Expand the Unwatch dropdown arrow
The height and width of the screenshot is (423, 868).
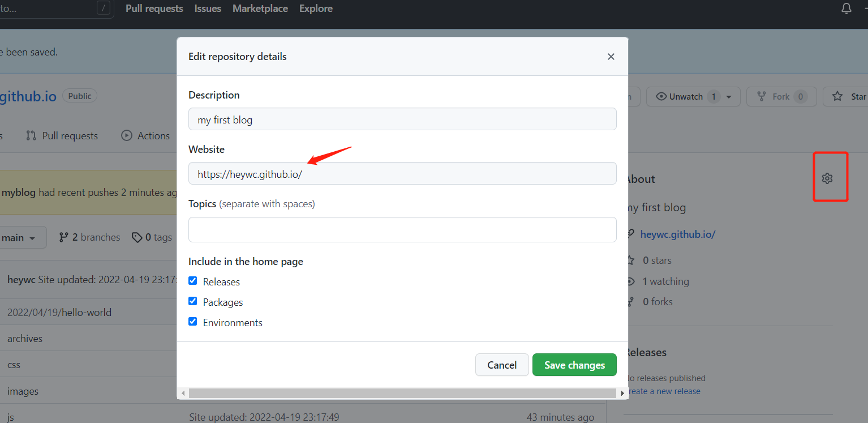[729, 97]
